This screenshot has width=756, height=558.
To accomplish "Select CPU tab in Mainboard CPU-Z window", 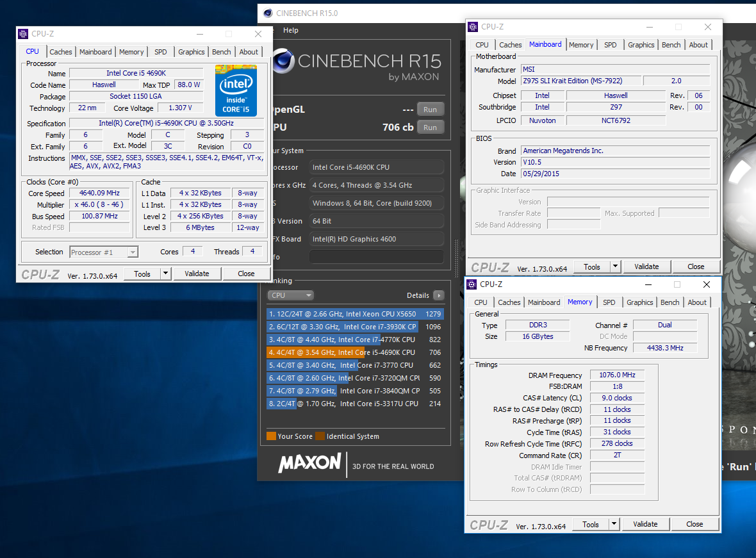I will click(x=482, y=44).
